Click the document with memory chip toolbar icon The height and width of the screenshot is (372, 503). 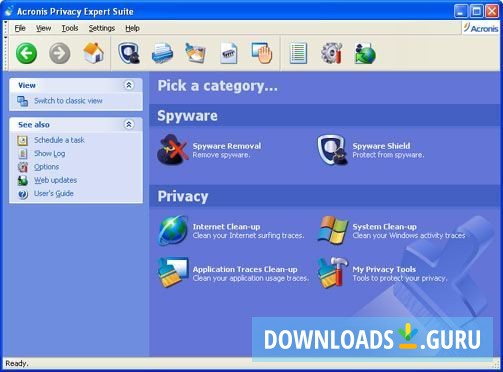coord(229,53)
